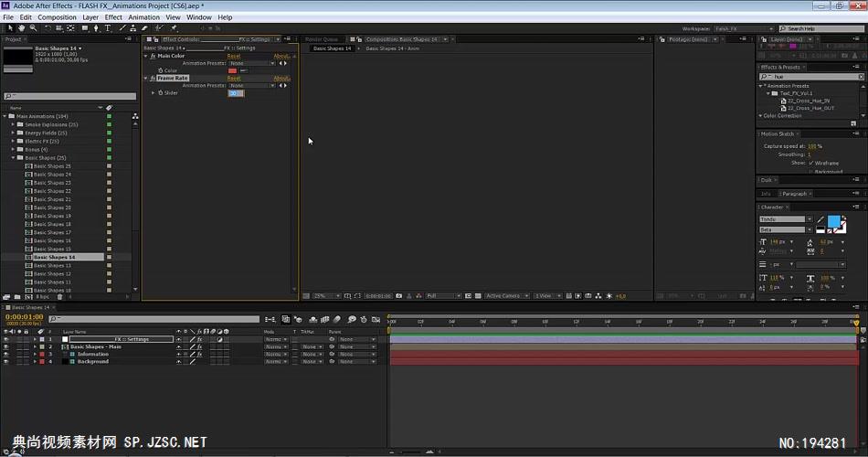Open the Composition menu
This screenshot has height=457, width=868.
(x=57, y=17)
